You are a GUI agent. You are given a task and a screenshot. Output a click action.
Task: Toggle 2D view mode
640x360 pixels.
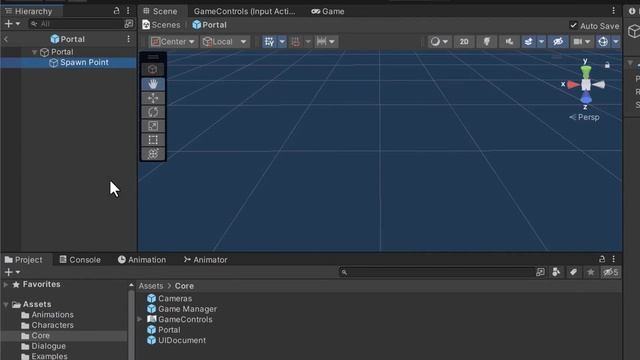tap(464, 42)
